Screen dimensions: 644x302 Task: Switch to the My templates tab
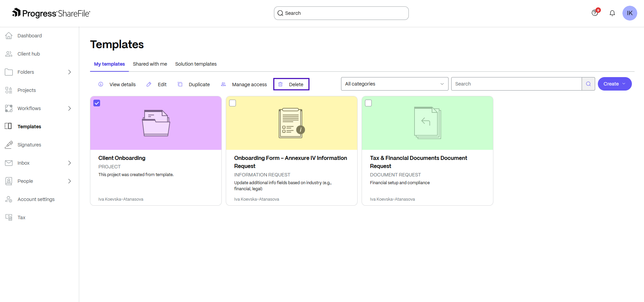(x=110, y=64)
